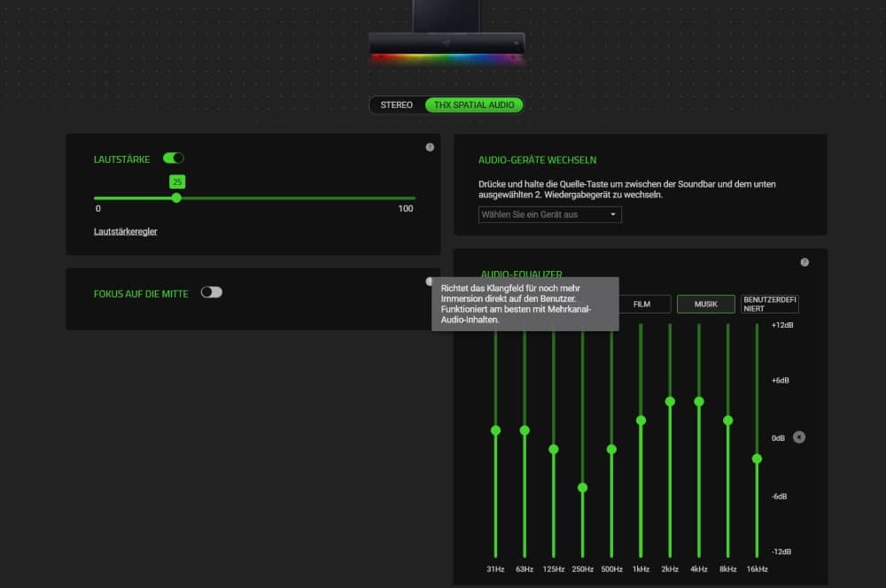Select the Film equalizer preset
The height and width of the screenshot is (588, 886).
coord(641,304)
